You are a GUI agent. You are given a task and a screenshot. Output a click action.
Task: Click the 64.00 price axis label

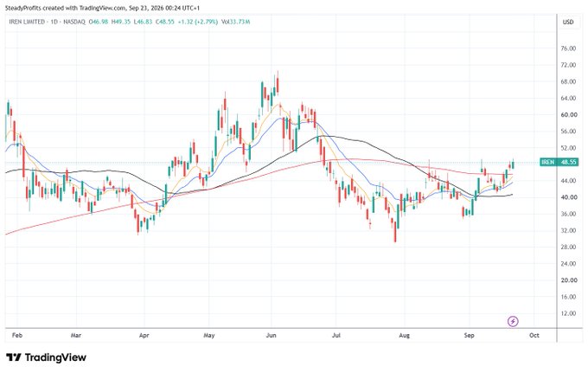coord(568,98)
